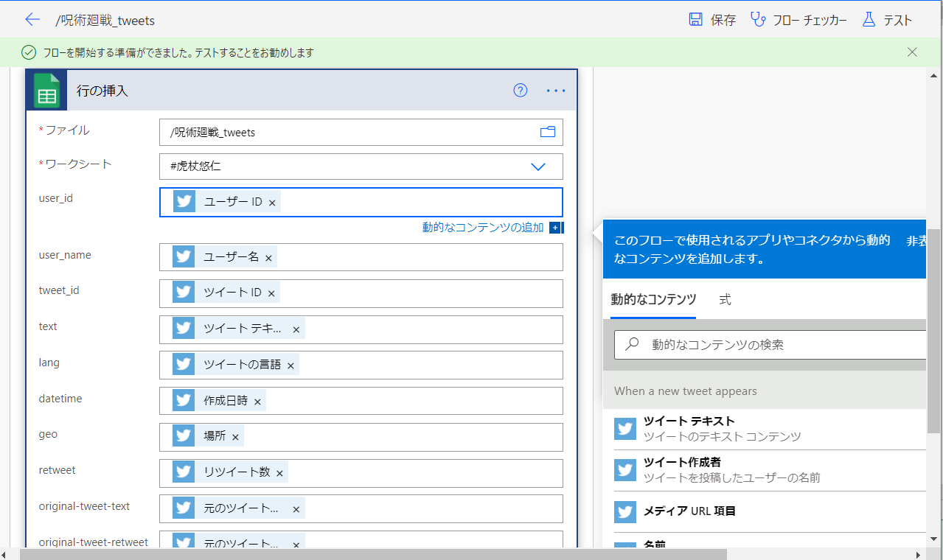This screenshot has height=560, width=943.
Task: Remove the ユーザー名 token
Action: 268,258
